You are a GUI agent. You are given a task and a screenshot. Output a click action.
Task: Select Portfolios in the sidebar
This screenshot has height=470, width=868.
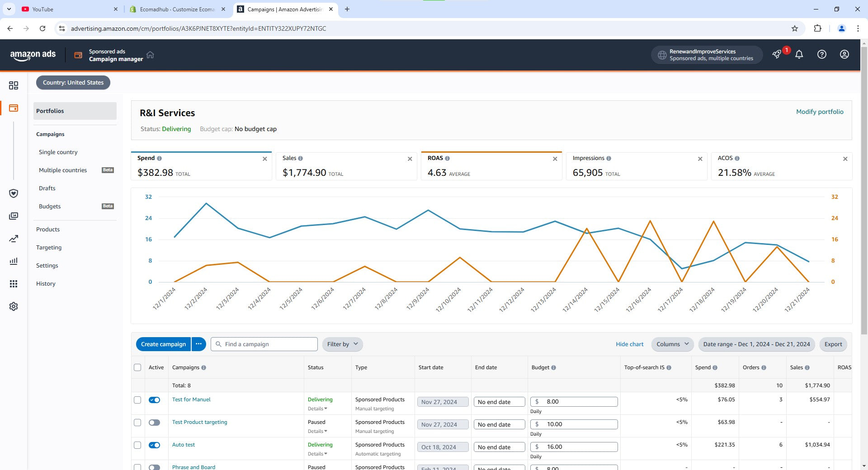pos(75,111)
